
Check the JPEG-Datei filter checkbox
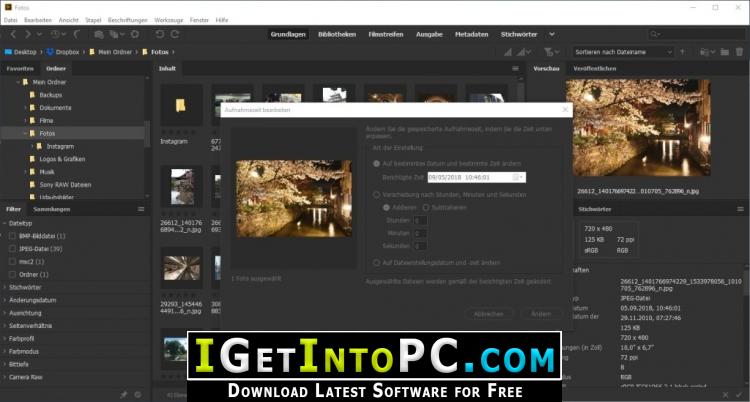pyautogui.click(x=13, y=249)
